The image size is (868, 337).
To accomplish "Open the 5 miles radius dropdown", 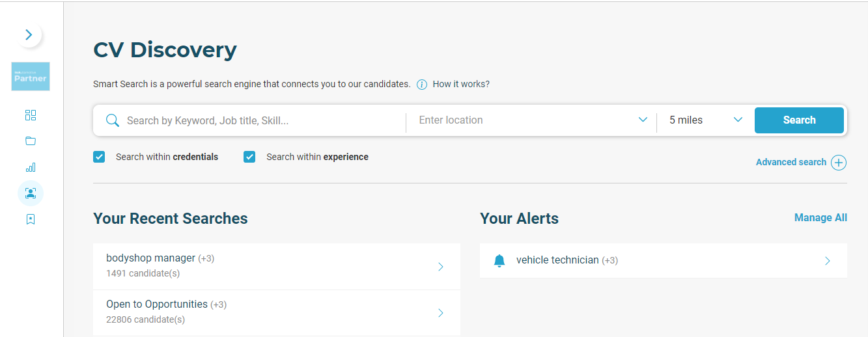I will (x=706, y=120).
